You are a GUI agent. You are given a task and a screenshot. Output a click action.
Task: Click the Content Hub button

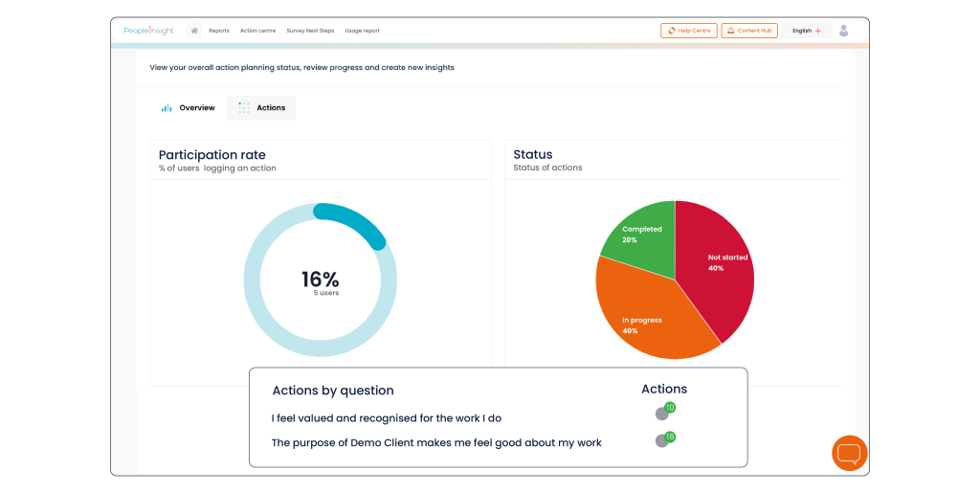[749, 31]
